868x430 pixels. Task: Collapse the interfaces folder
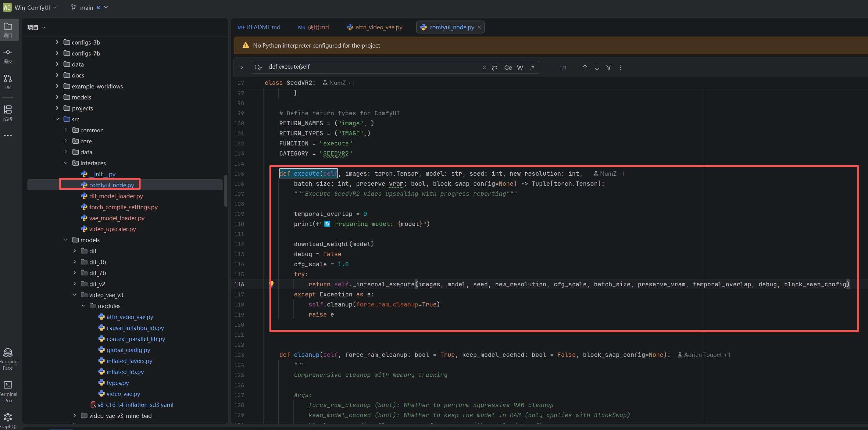(x=66, y=163)
